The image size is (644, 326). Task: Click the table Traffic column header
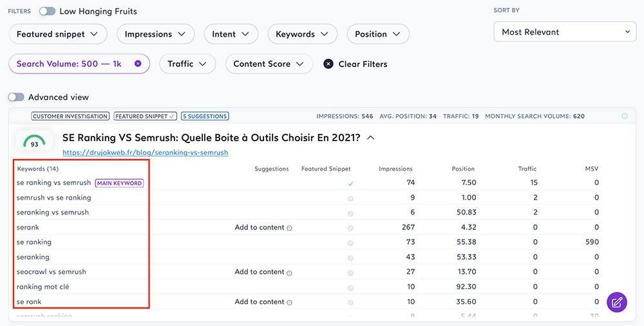pyautogui.click(x=527, y=169)
